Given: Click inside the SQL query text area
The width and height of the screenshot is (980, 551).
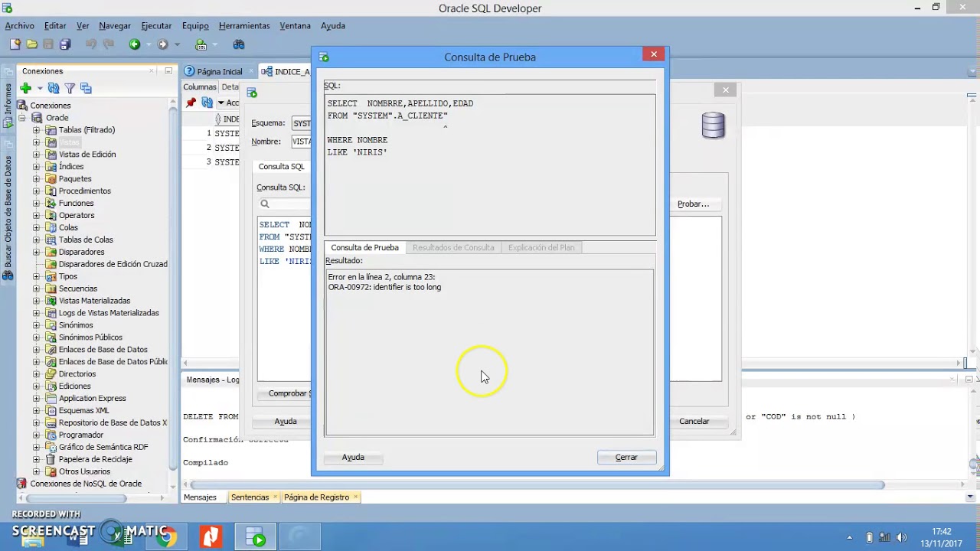Looking at the screenshot, I should point(489,165).
